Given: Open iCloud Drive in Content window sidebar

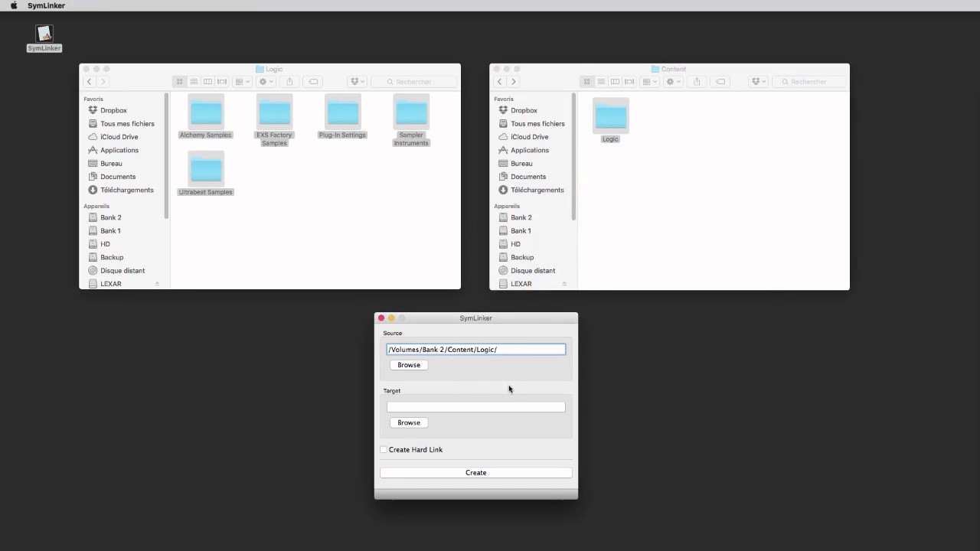Looking at the screenshot, I should click(529, 137).
